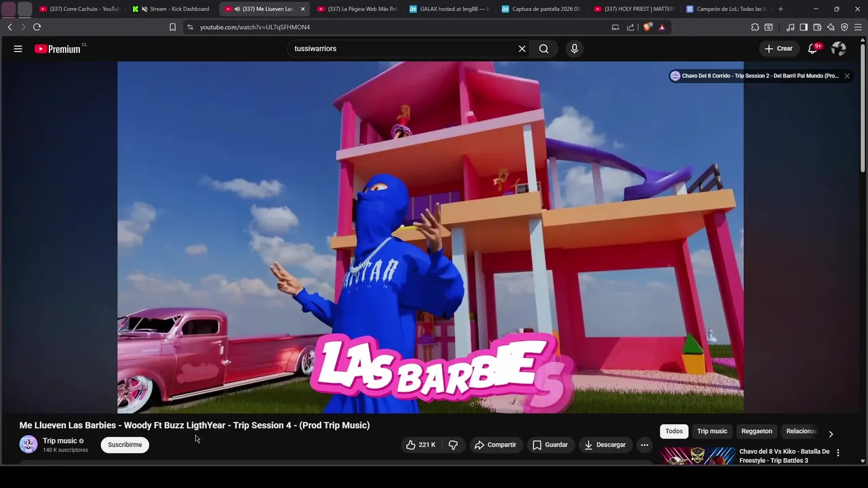Image resolution: width=868 pixels, height=488 pixels.
Task: Open Chavo del 8 Vs Kiko thumbnail
Action: tap(698, 456)
